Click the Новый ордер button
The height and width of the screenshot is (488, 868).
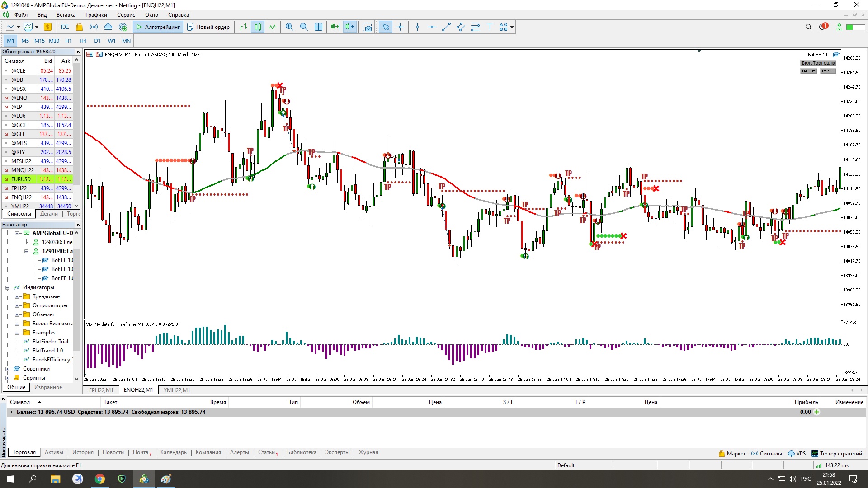click(208, 27)
